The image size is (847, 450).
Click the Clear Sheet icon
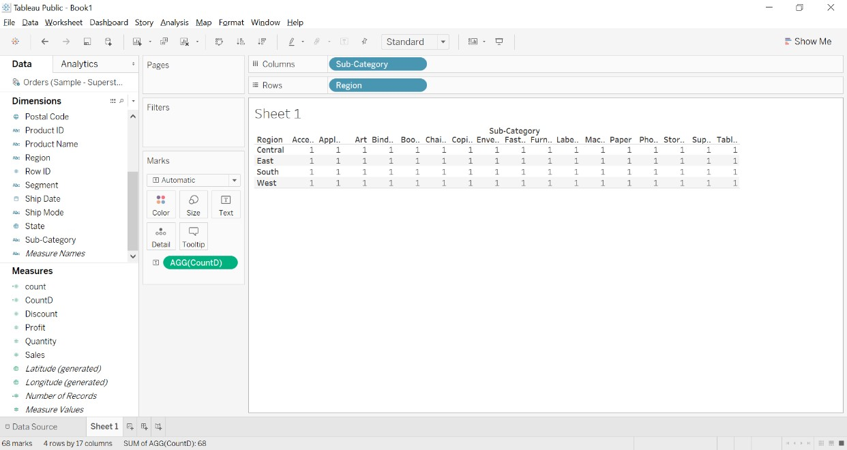[x=185, y=42]
